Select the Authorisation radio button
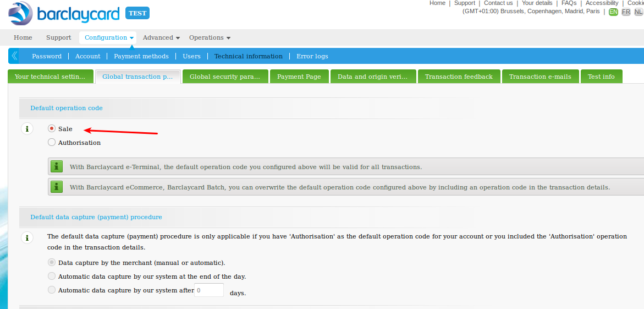Image resolution: width=644 pixels, height=309 pixels. coord(52,143)
